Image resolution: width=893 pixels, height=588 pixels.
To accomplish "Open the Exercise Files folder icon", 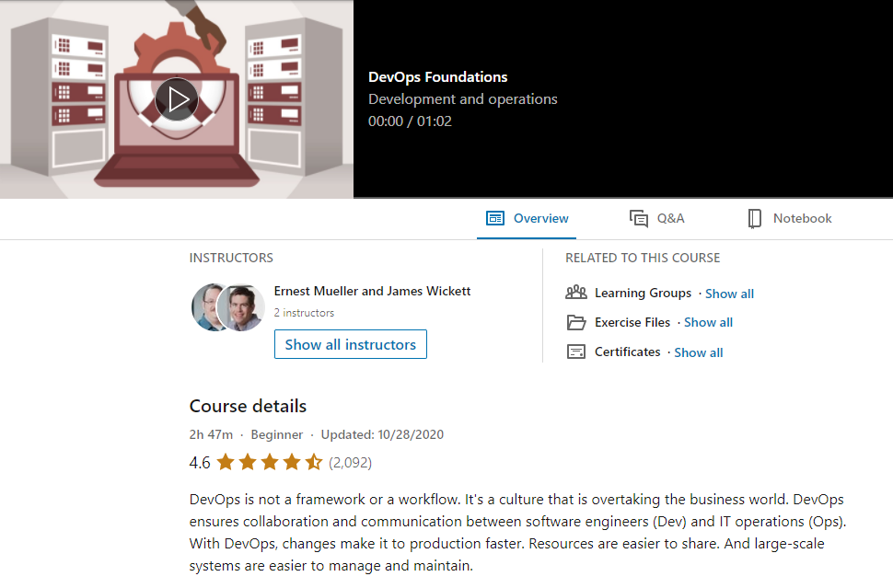I will (577, 322).
